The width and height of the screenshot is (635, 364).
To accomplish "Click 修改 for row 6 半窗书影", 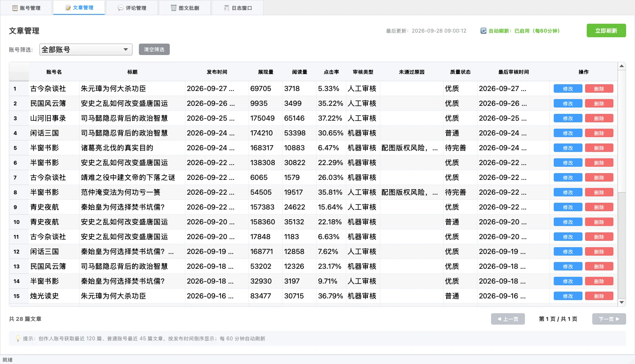I will tap(568, 163).
